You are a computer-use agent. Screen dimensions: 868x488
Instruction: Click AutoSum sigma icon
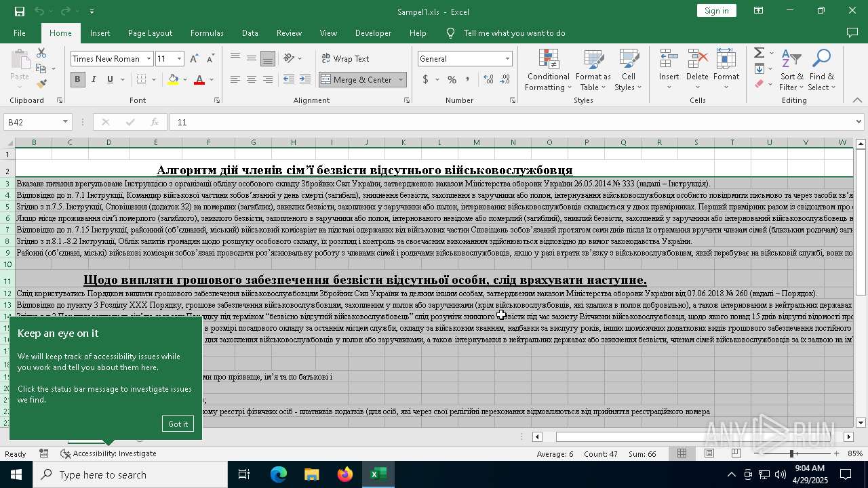coord(759,53)
